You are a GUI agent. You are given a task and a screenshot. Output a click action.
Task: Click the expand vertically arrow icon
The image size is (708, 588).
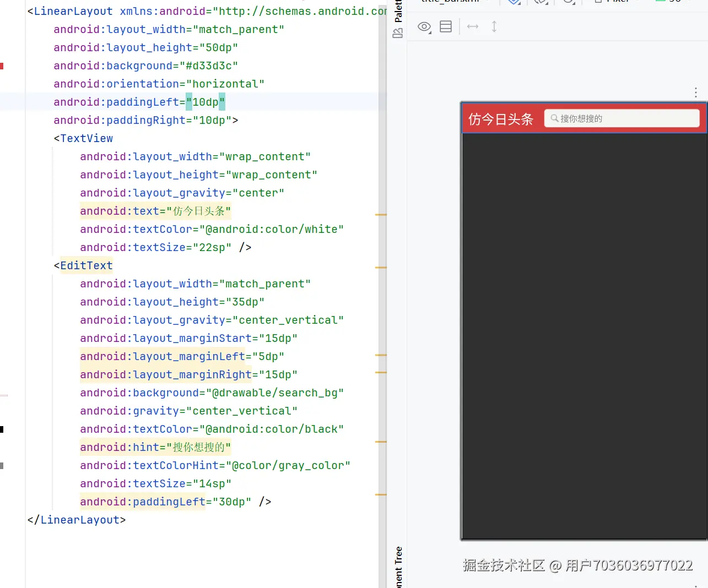click(x=494, y=26)
